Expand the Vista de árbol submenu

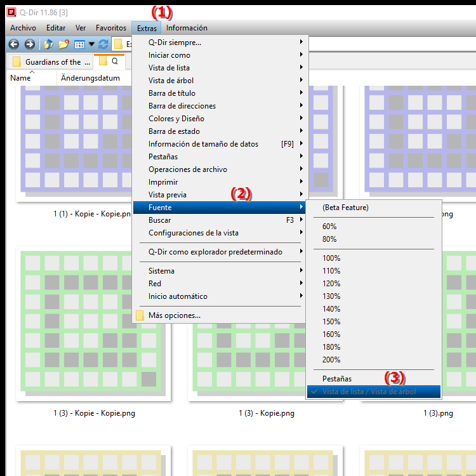[x=220, y=81]
